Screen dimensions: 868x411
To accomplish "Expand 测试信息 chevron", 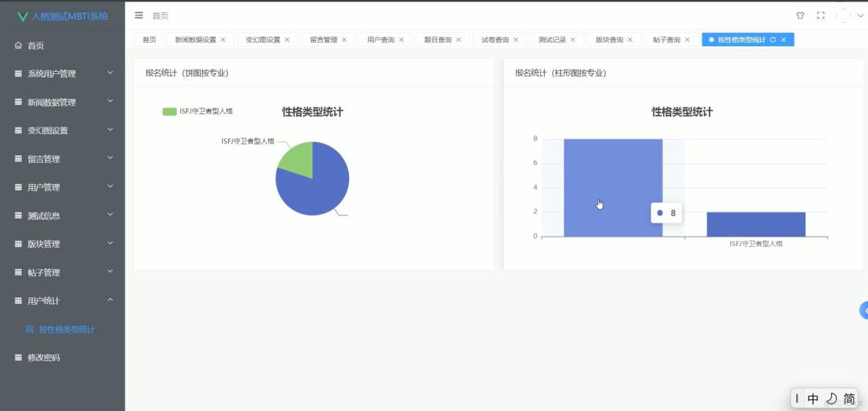I will pos(110,215).
